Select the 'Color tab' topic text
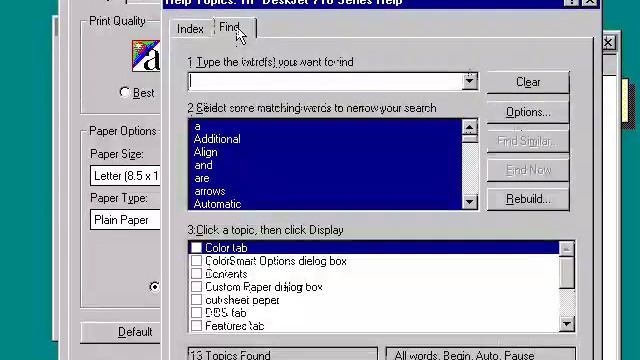Image resolution: width=640 pixels, height=360 pixels. 226,248
